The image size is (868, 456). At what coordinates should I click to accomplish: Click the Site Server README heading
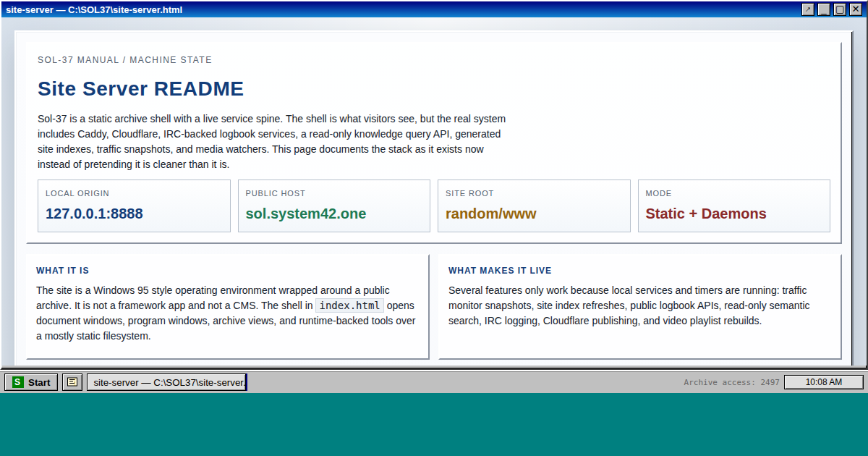point(140,89)
